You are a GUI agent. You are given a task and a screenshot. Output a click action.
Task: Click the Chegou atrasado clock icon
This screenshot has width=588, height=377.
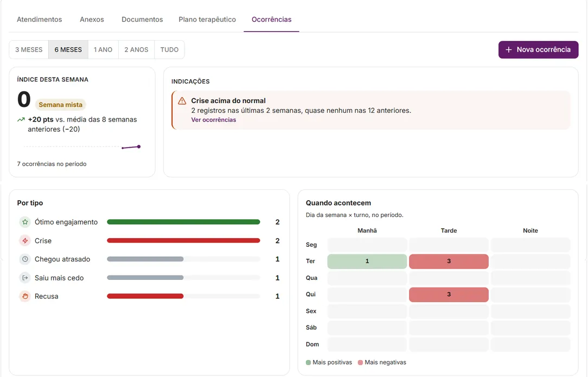pos(25,259)
